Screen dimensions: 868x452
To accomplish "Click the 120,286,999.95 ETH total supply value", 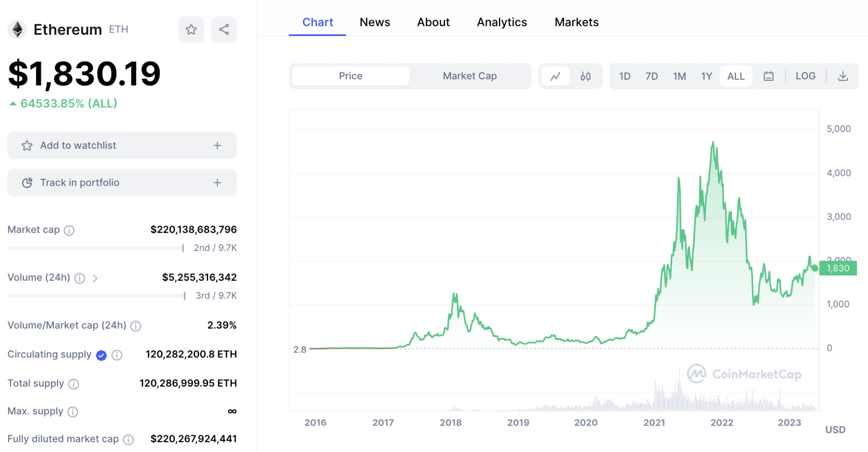I will [188, 383].
